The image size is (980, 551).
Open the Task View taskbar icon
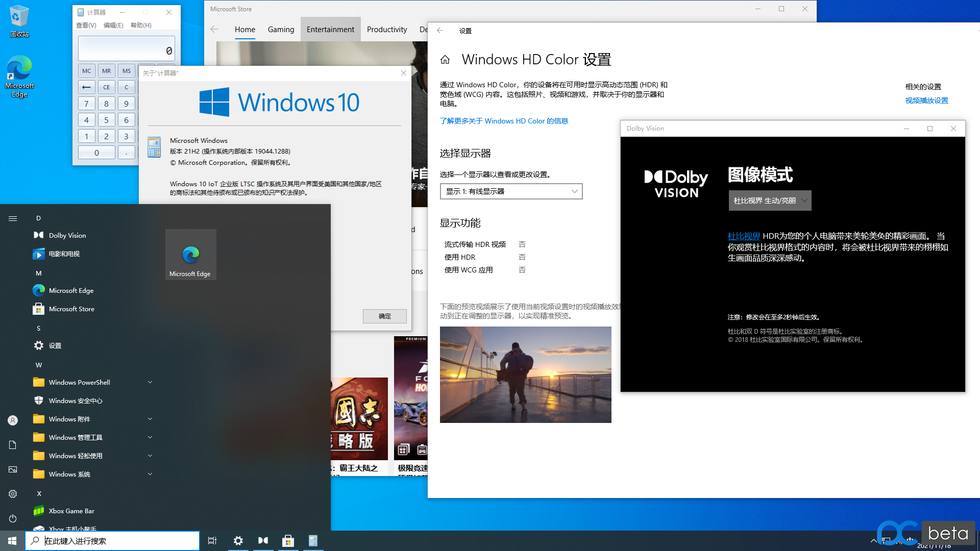coord(212,540)
